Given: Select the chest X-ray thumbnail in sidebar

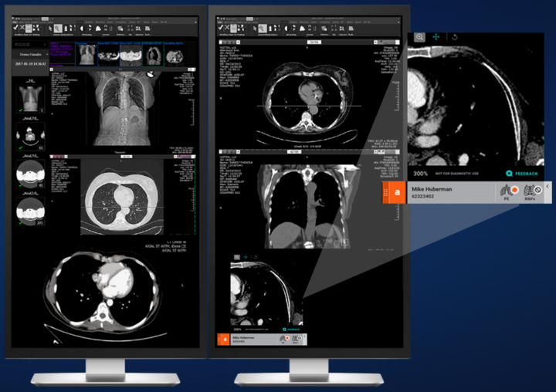Looking at the screenshot, I should [x=28, y=98].
